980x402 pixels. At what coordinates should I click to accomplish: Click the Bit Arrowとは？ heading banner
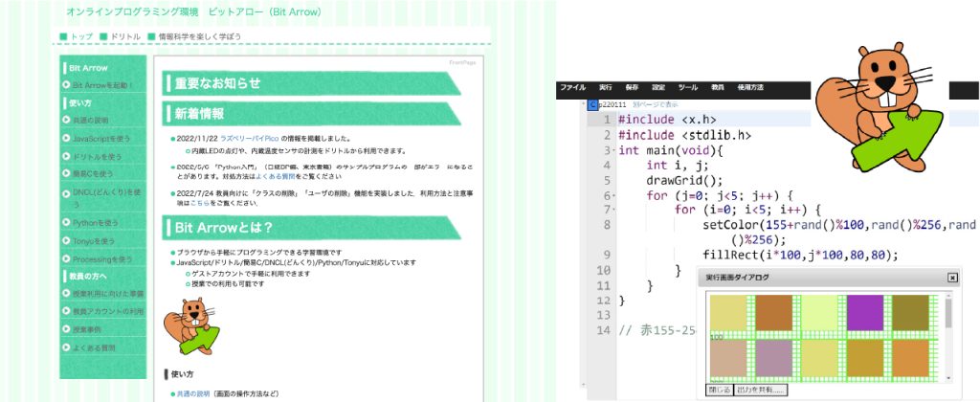312,228
